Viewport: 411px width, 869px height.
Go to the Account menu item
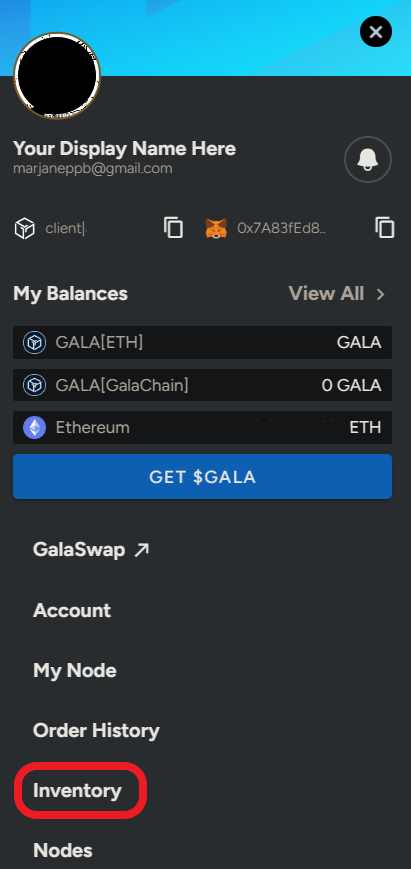tap(72, 611)
